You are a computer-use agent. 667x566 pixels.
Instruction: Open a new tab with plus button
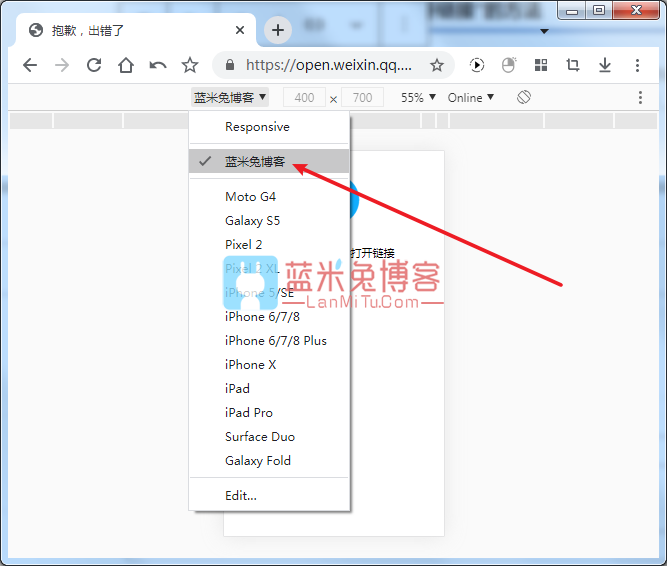coord(278,30)
